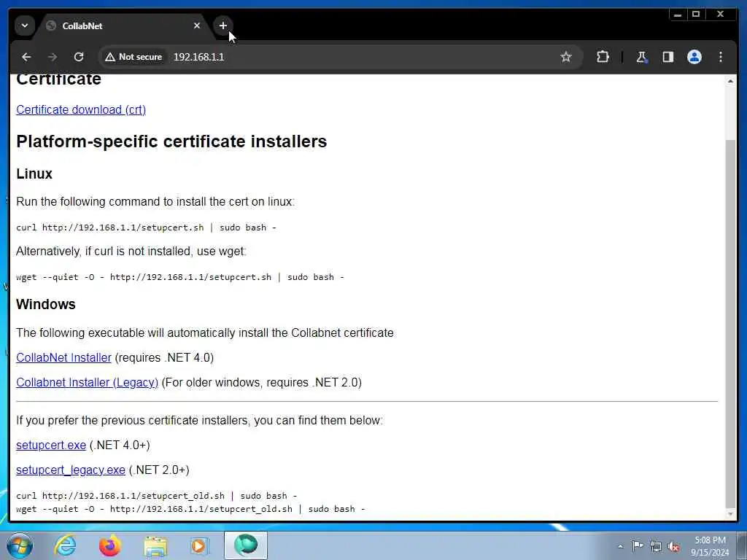Maximize the browser window

tap(696, 15)
